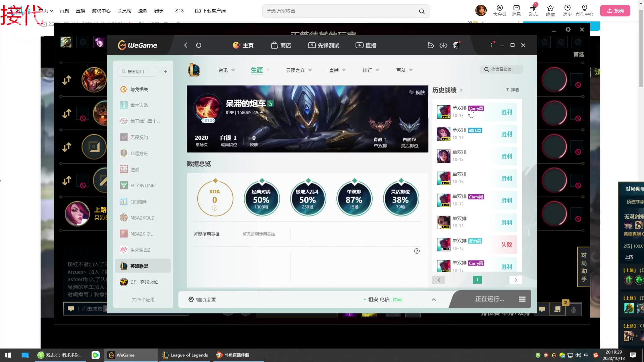The height and width of the screenshot is (362, 644).
Task: Click the WeGame download manager icon
Action: point(443,45)
